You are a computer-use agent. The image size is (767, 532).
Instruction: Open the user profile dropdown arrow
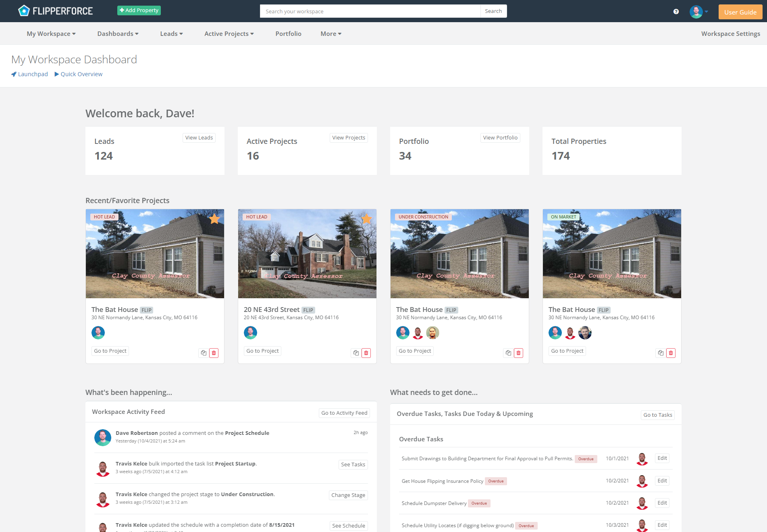click(x=707, y=12)
